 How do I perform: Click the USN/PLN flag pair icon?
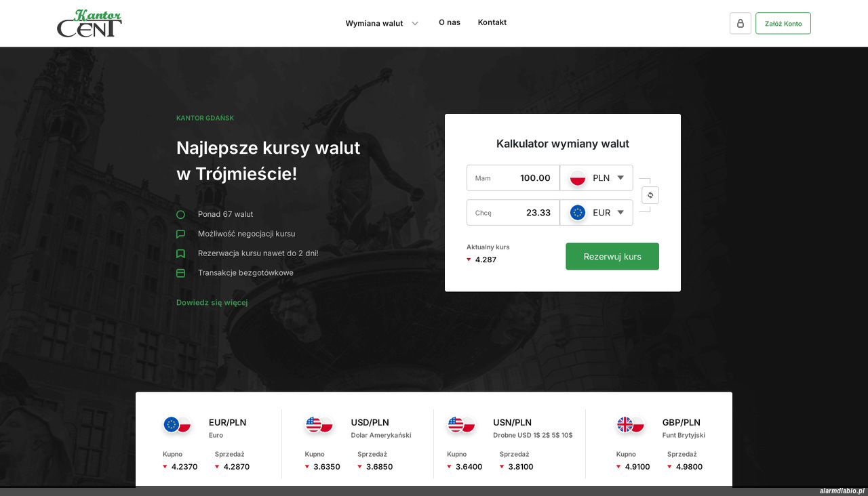point(462,425)
